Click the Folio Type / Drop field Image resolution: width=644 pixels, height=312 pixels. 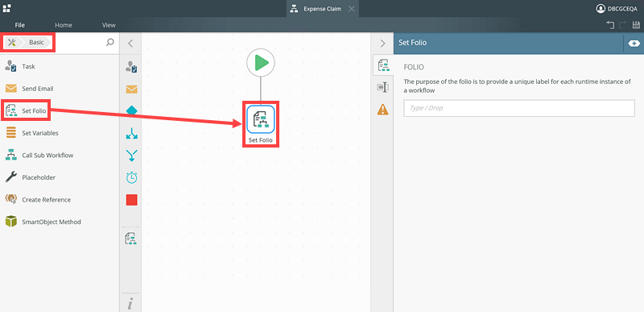519,108
